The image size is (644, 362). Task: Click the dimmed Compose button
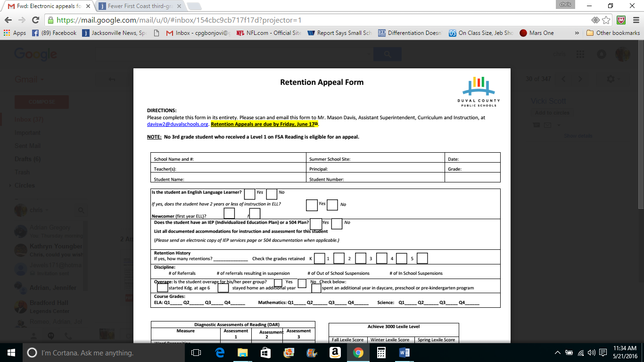coord(41,102)
